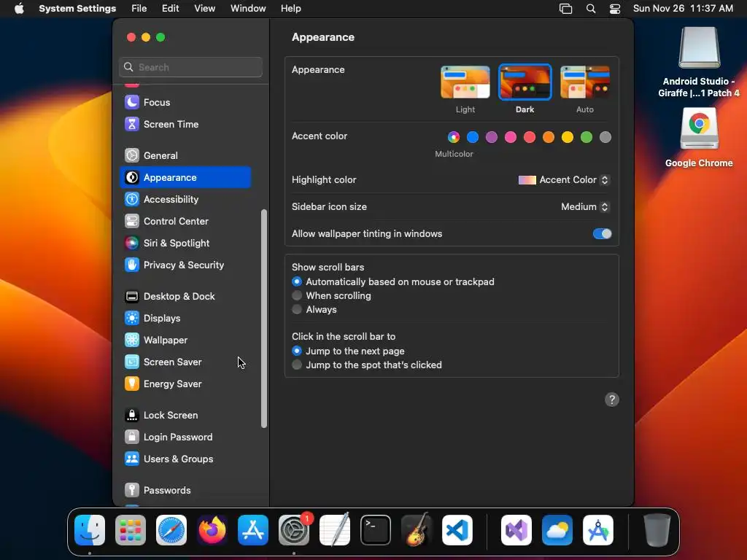
Task: Click the help question mark button
Action: 612,400
